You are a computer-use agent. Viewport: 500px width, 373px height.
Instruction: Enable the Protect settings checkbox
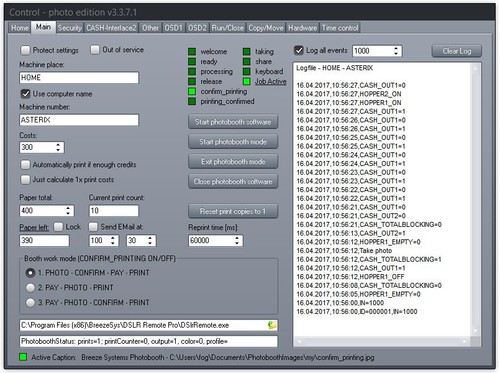25,50
